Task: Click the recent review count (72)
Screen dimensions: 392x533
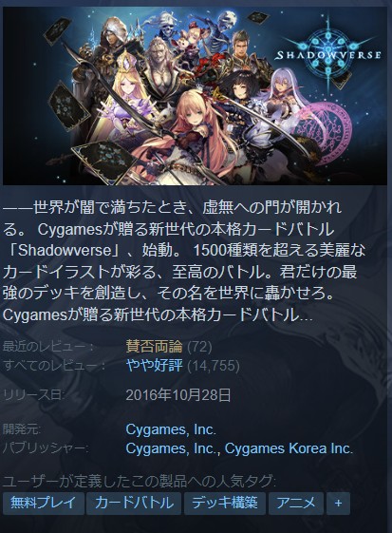Action: pos(199,347)
